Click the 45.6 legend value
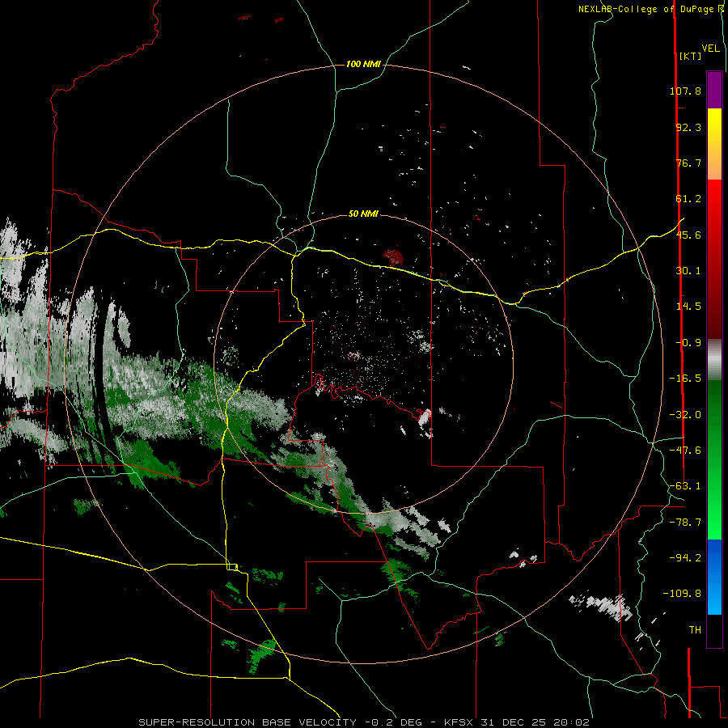The width and height of the screenshot is (728, 728). point(688,235)
